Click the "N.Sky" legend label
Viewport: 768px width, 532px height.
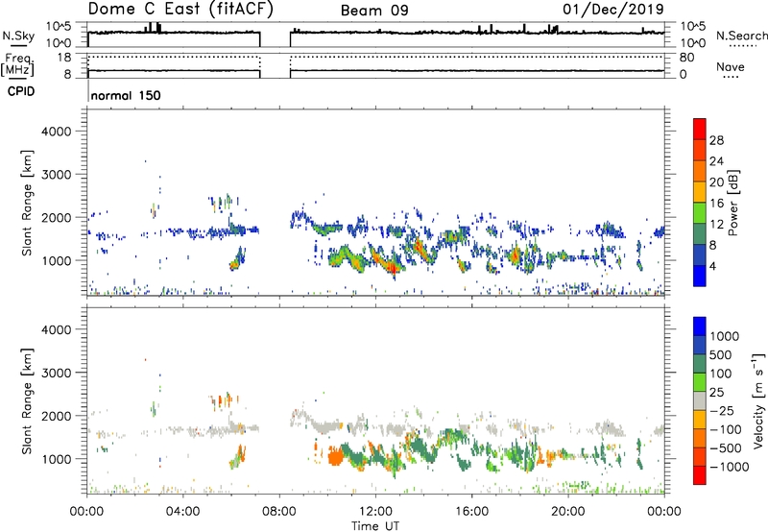coord(18,36)
